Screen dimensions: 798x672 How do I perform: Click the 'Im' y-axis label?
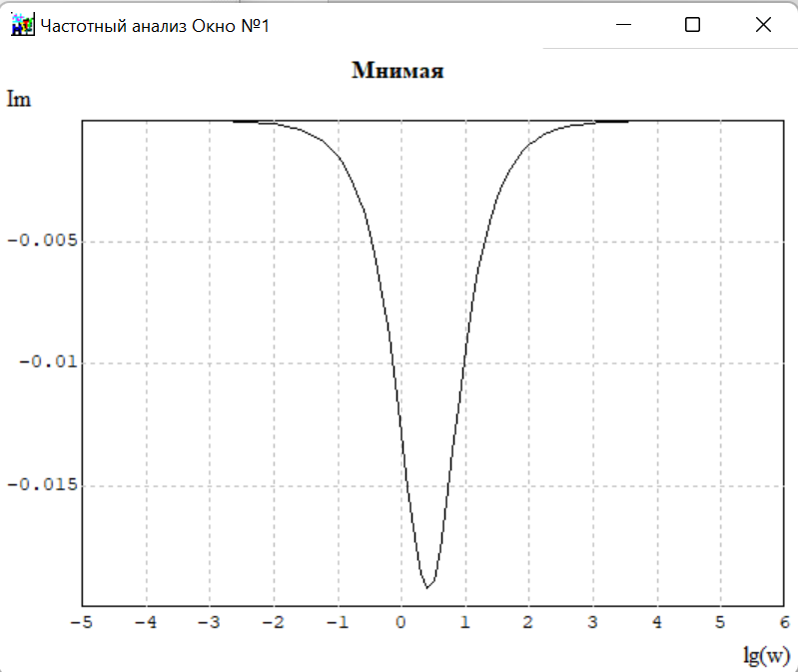[19, 99]
